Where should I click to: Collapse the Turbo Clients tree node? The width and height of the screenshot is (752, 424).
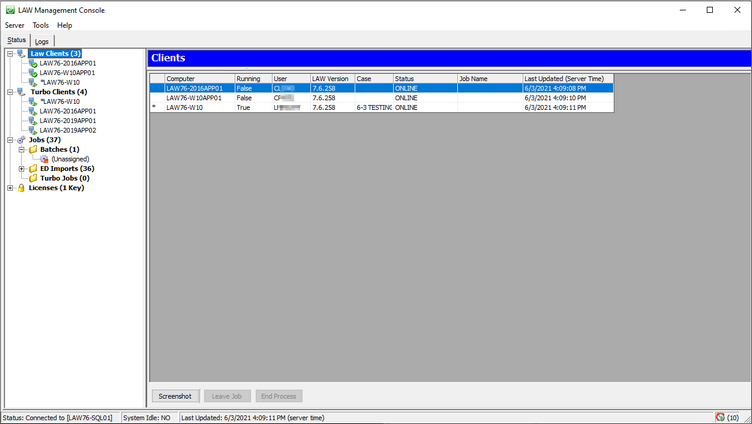click(x=10, y=92)
